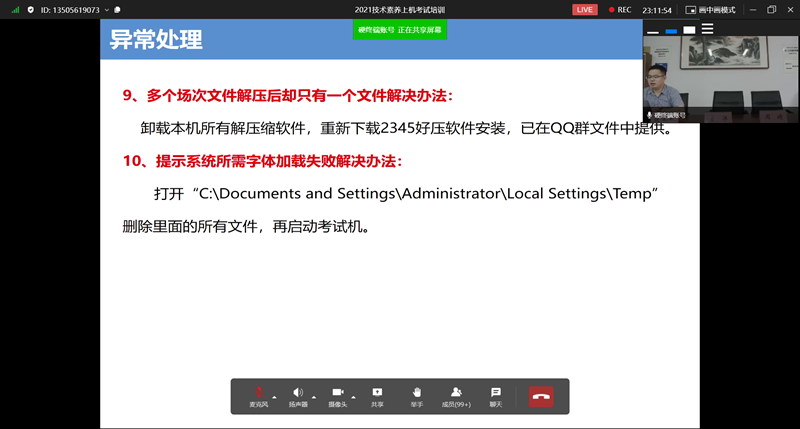
Task: Click the network signal strength icon
Action: tap(15, 9)
